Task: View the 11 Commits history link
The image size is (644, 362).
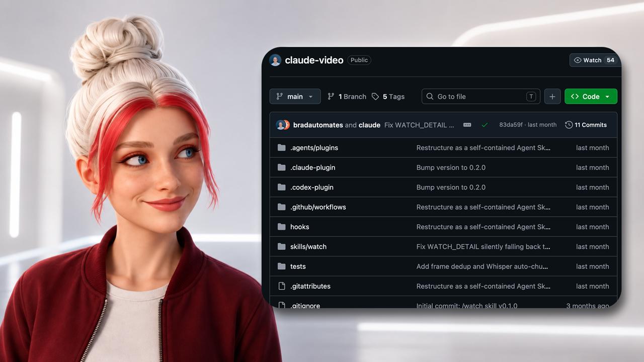Action: pyautogui.click(x=586, y=125)
